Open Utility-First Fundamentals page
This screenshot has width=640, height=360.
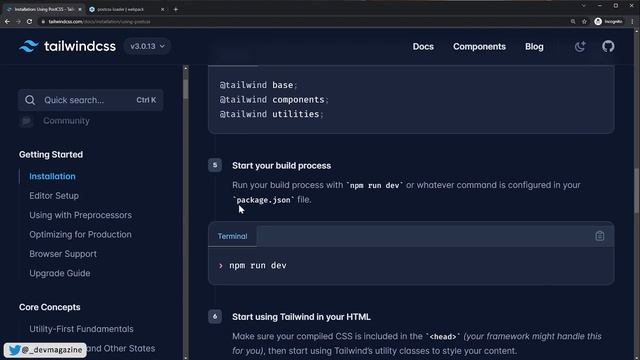(81, 329)
